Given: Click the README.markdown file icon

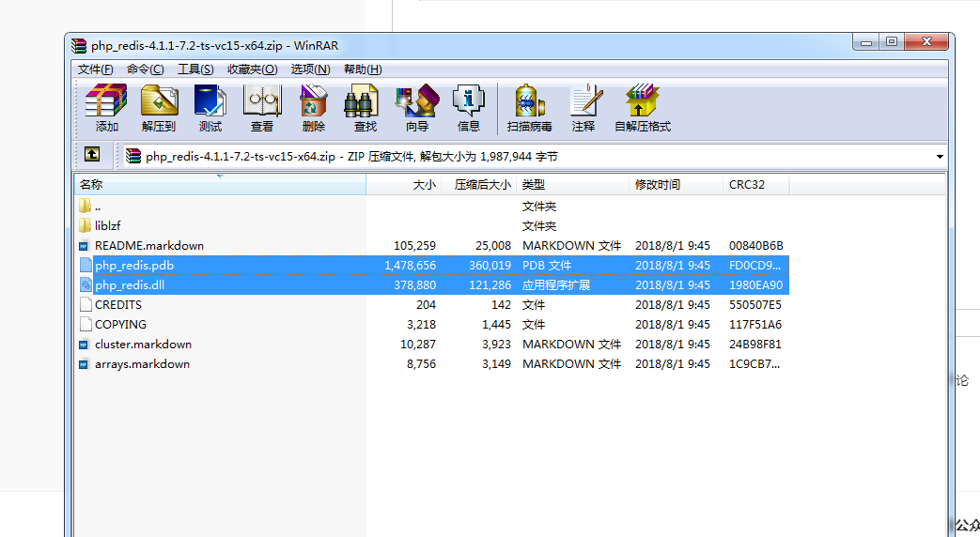Looking at the screenshot, I should click(x=84, y=246).
